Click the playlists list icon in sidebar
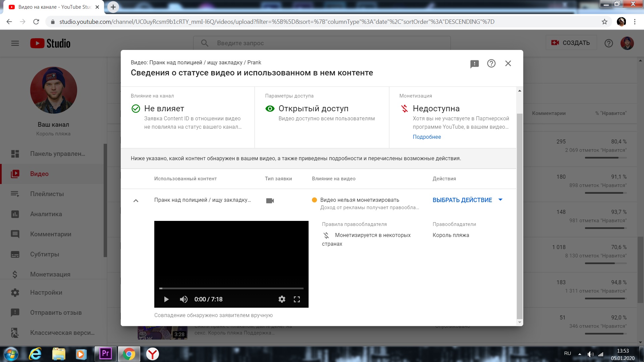The image size is (644, 362). (15, 194)
